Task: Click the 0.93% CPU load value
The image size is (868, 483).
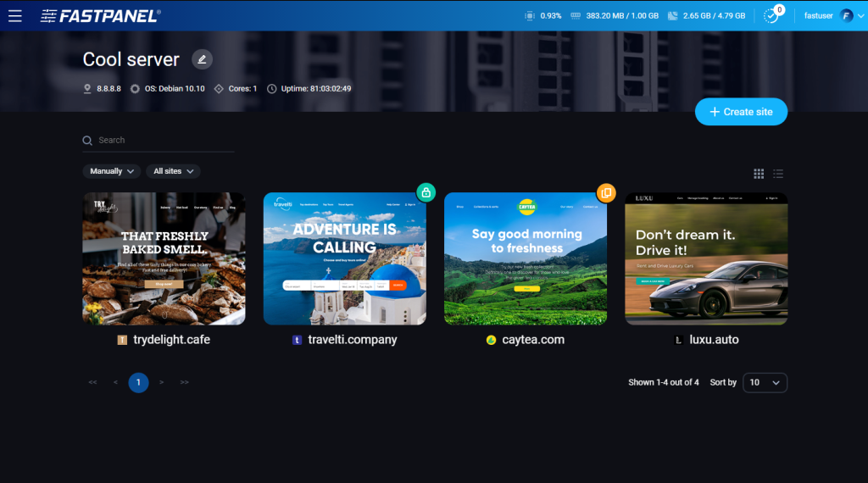Action: (551, 16)
